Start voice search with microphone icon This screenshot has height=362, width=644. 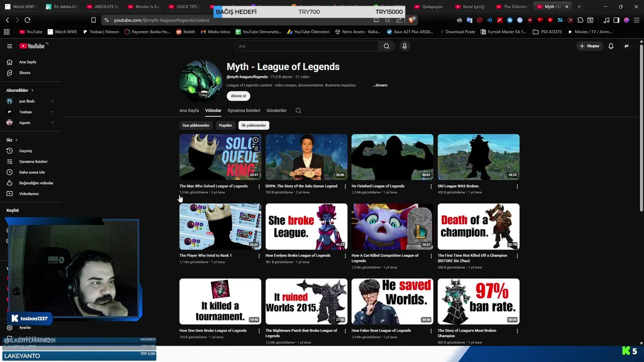[405, 46]
